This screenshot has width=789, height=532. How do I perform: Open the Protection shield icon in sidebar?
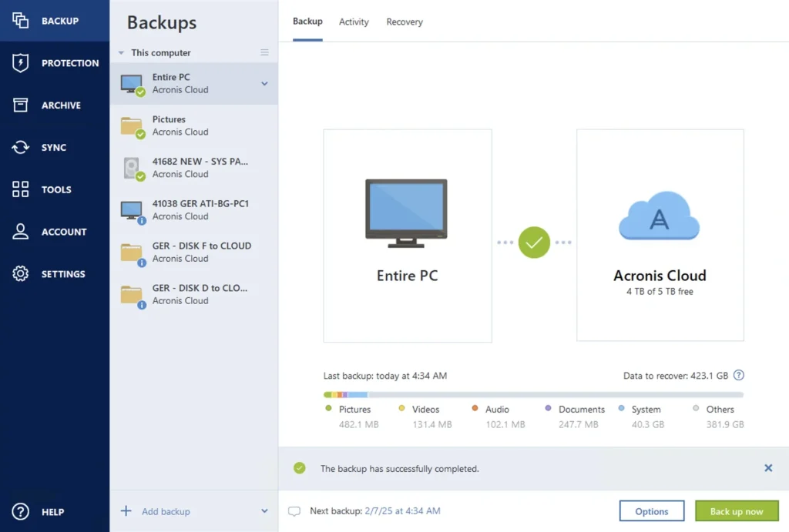tap(21, 63)
